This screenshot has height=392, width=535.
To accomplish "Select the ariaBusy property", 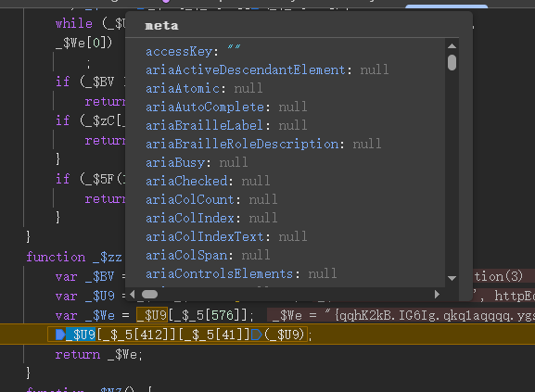I will point(197,162).
